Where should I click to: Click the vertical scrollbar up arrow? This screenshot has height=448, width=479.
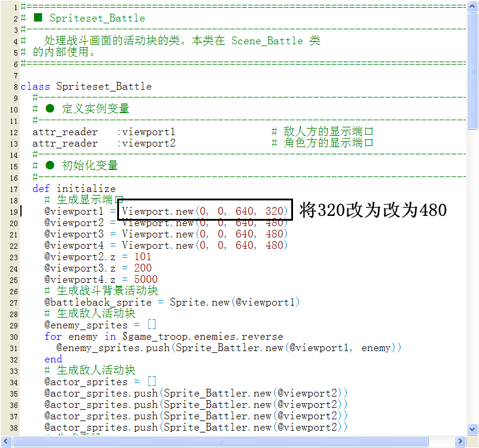[472, 7]
